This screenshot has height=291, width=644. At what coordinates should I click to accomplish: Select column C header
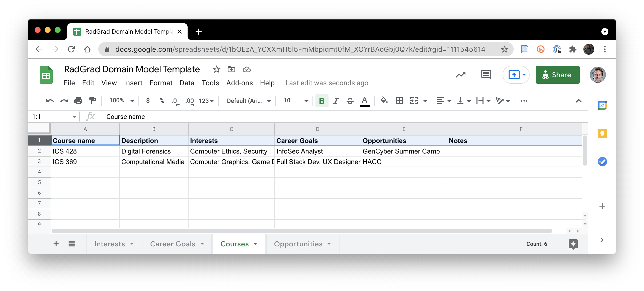[231, 129]
